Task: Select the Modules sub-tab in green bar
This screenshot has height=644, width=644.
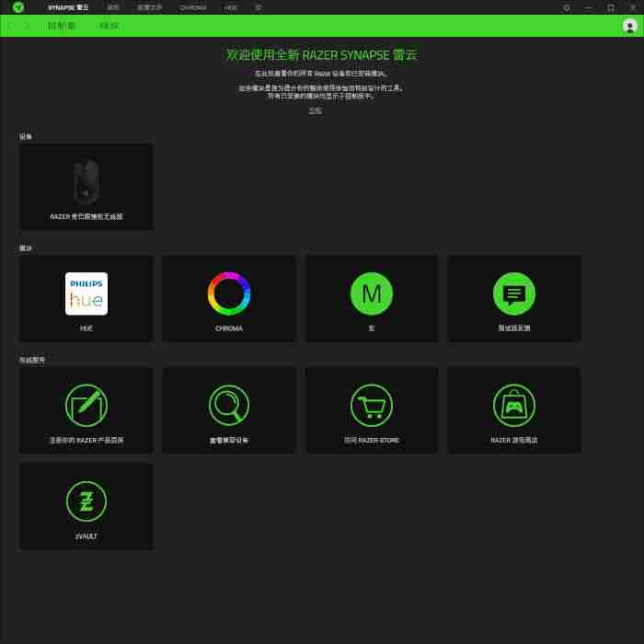Action: (109, 26)
